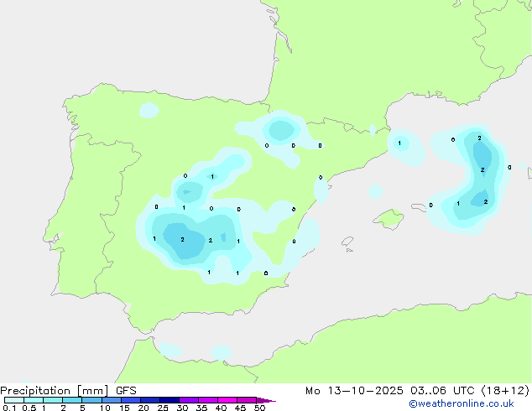Click the legend value label '0.5'
The height and width of the screenshot is (411, 532).
click(x=29, y=408)
